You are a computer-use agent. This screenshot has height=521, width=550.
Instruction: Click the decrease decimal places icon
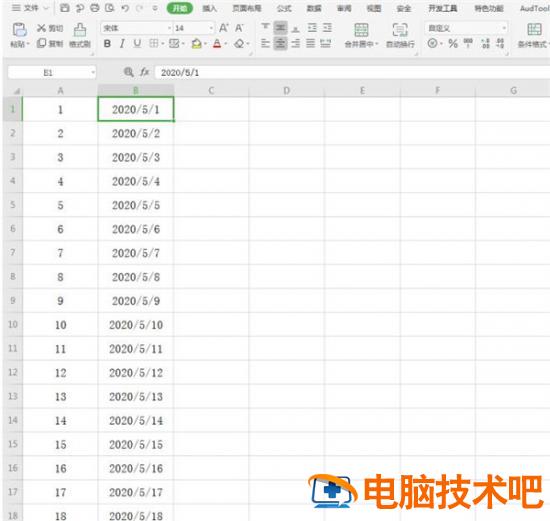point(500,44)
